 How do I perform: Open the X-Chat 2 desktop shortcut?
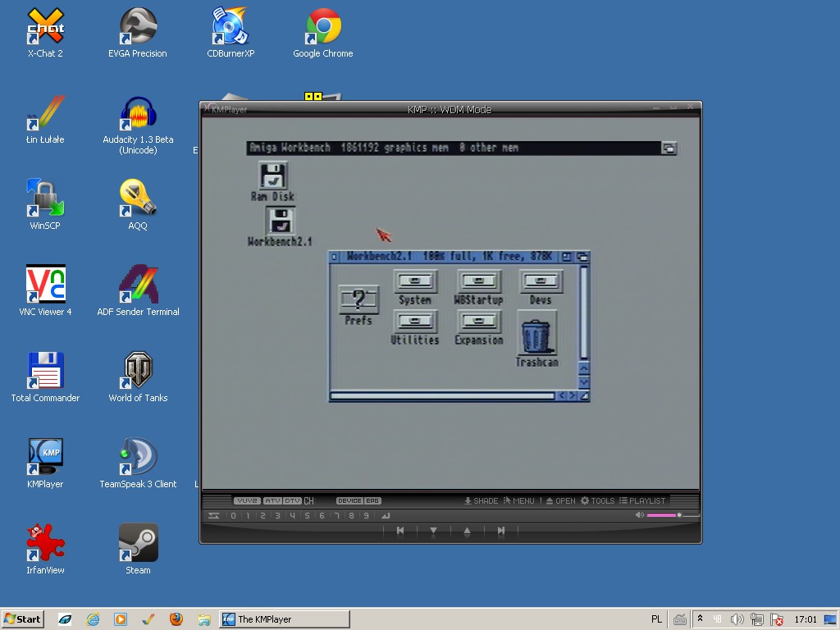point(46,33)
